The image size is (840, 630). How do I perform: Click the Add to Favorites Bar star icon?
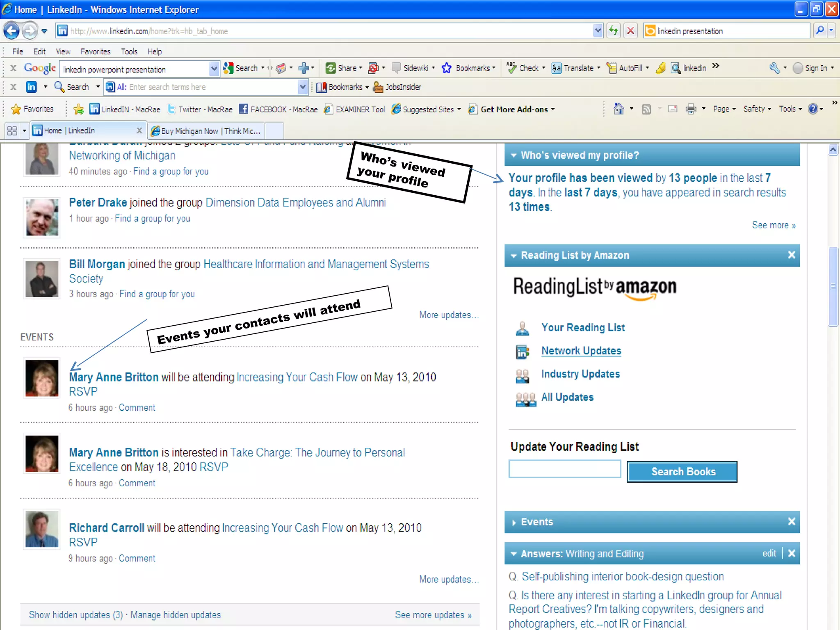point(79,109)
